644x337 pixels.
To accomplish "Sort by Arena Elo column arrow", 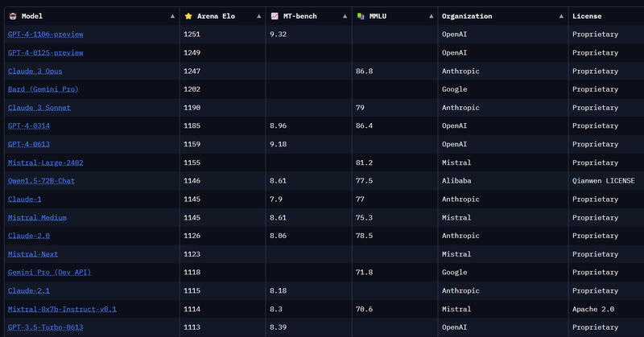I will coord(258,16).
